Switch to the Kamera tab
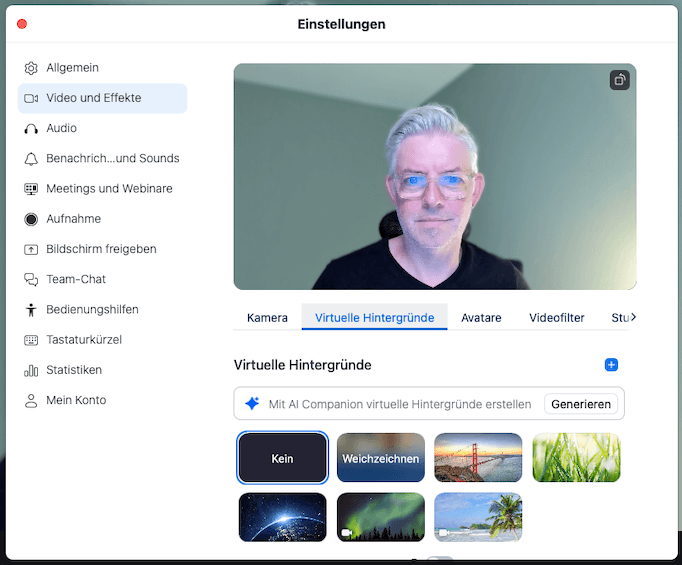 [x=267, y=318]
